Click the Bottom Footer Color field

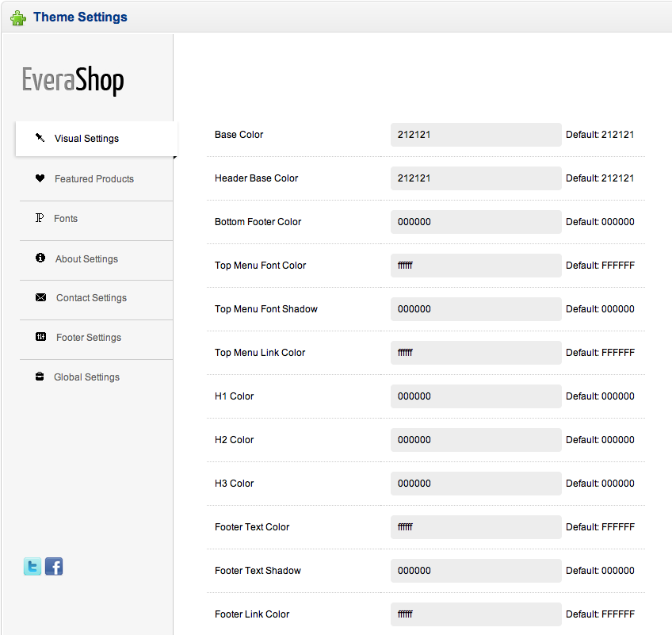tap(475, 222)
